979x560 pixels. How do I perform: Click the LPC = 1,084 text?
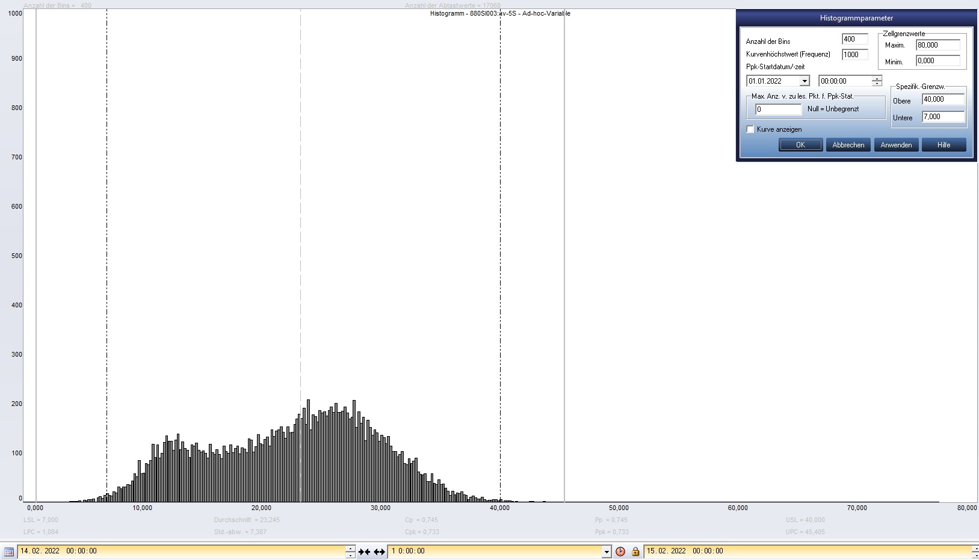(x=41, y=532)
